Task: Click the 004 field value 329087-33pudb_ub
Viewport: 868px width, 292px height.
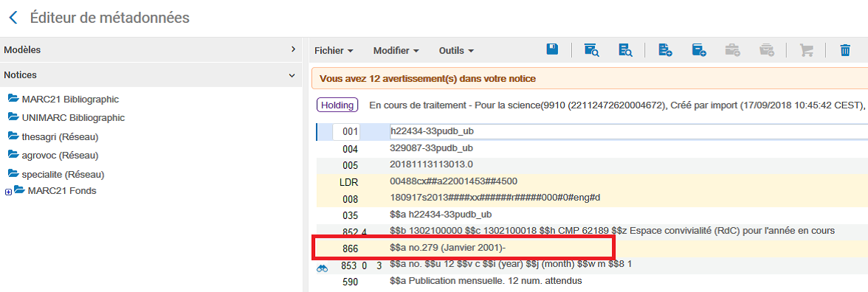Action: pos(432,148)
